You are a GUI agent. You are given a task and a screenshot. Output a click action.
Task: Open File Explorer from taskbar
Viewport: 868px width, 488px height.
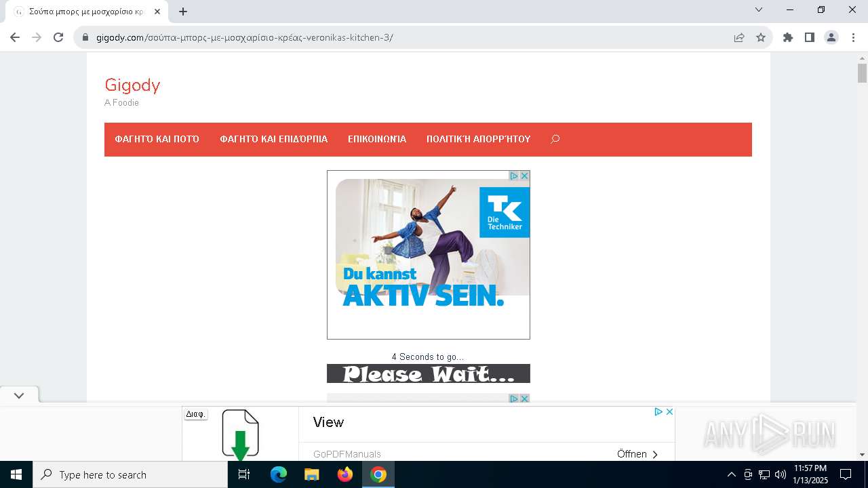click(311, 474)
